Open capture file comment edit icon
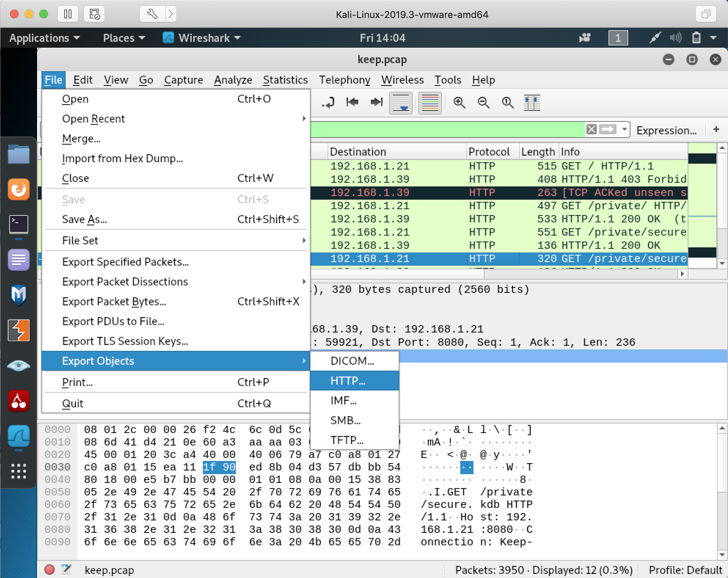Image resolution: width=728 pixels, height=578 pixels. (66, 570)
